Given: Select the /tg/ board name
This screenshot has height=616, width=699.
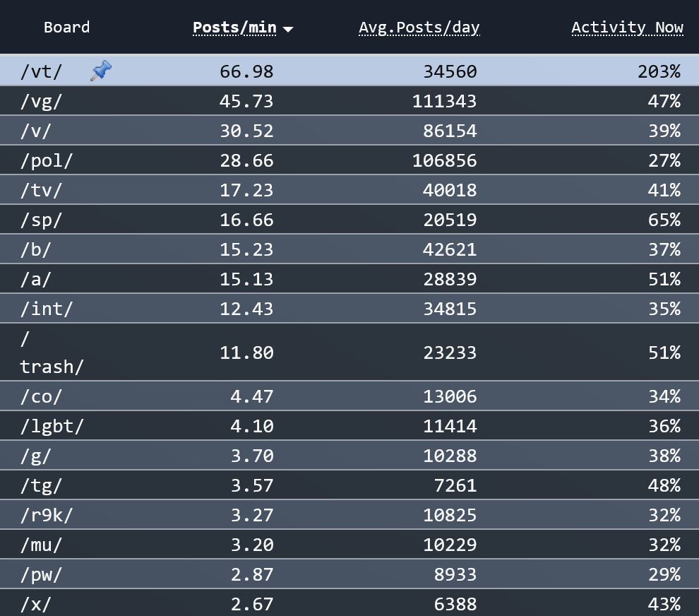Looking at the screenshot, I should click(x=41, y=485).
